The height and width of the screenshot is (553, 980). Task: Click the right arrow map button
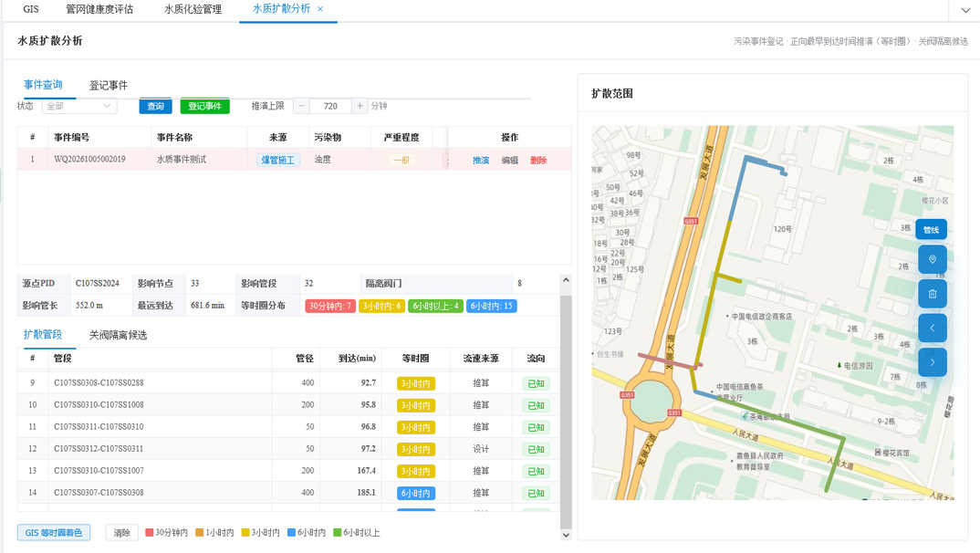(932, 362)
